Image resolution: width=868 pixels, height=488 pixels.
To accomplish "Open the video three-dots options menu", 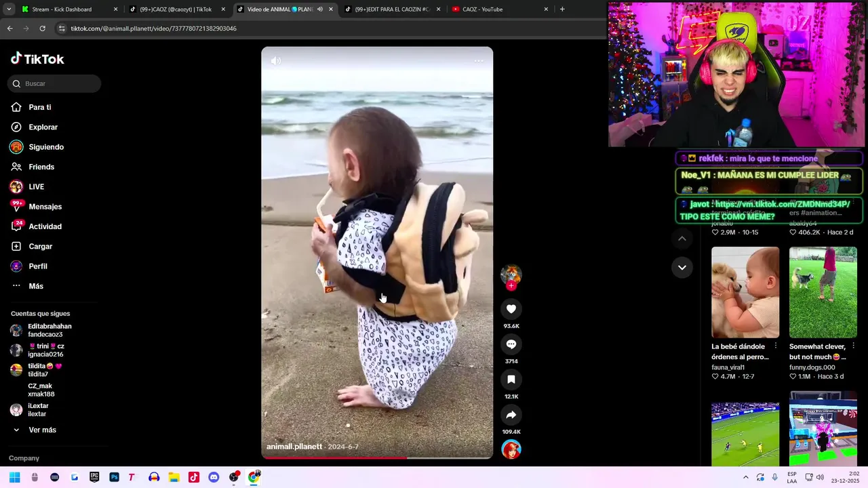I will [x=479, y=61].
